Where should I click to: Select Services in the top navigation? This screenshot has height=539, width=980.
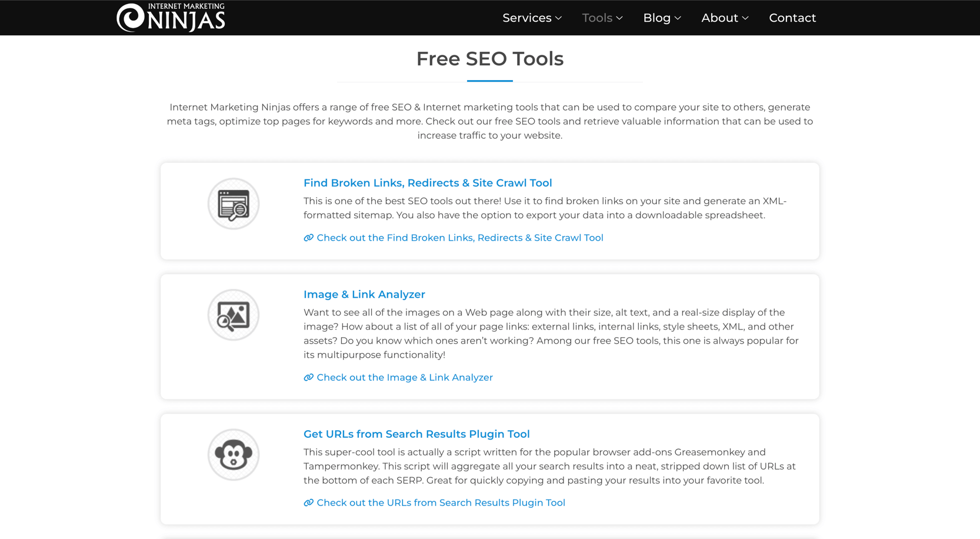pyautogui.click(x=526, y=18)
